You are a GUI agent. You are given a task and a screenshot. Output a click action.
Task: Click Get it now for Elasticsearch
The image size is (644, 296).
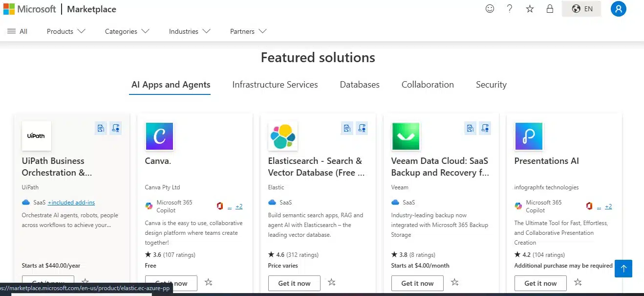click(294, 283)
